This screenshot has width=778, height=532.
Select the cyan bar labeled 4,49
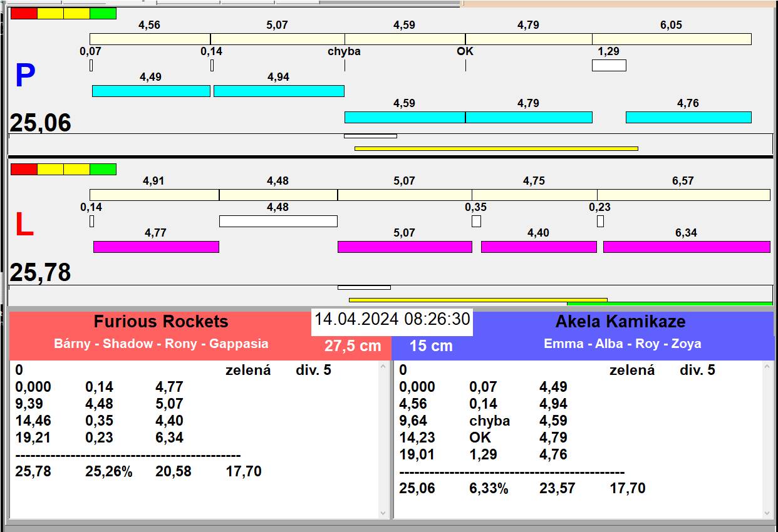[x=151, y=91]
